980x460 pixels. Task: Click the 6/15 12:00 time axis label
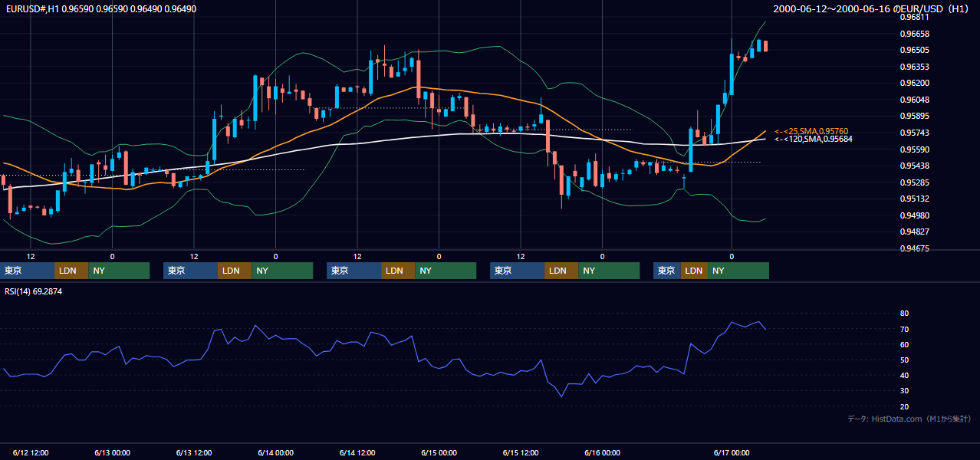click(x=521, y=452)
